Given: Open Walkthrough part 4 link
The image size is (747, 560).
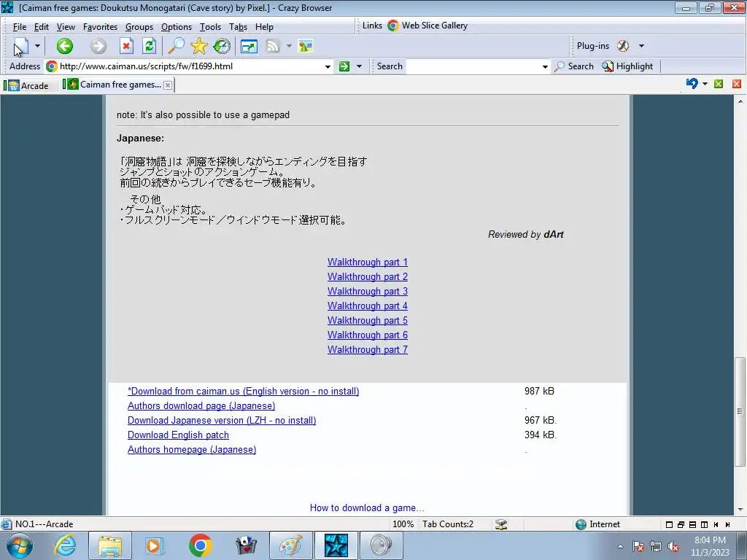Looking at the screenshot, I should tap(368, 306).
